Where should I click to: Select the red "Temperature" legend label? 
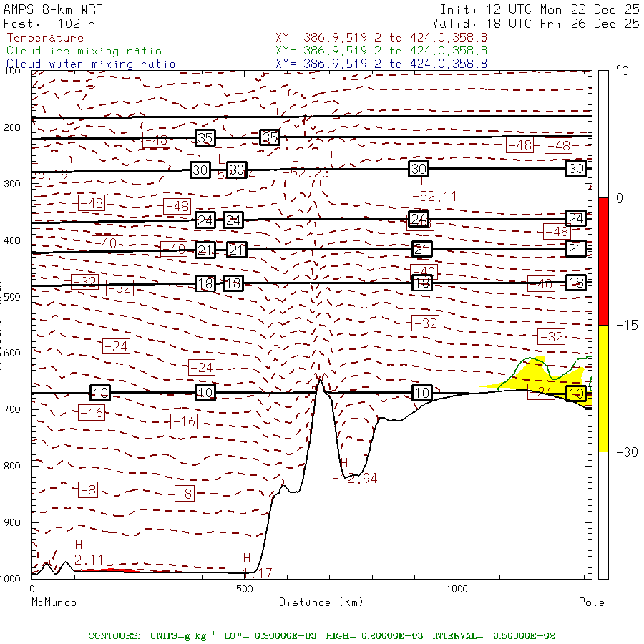(x=45, y=38)
